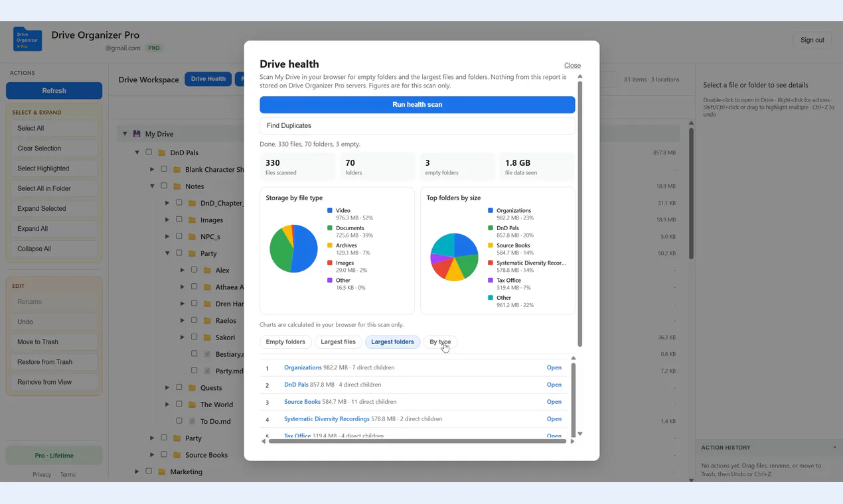This screenshot has height=504, width=843.
Task: Collapse the My Drive tree node
Action: point(124,134)
